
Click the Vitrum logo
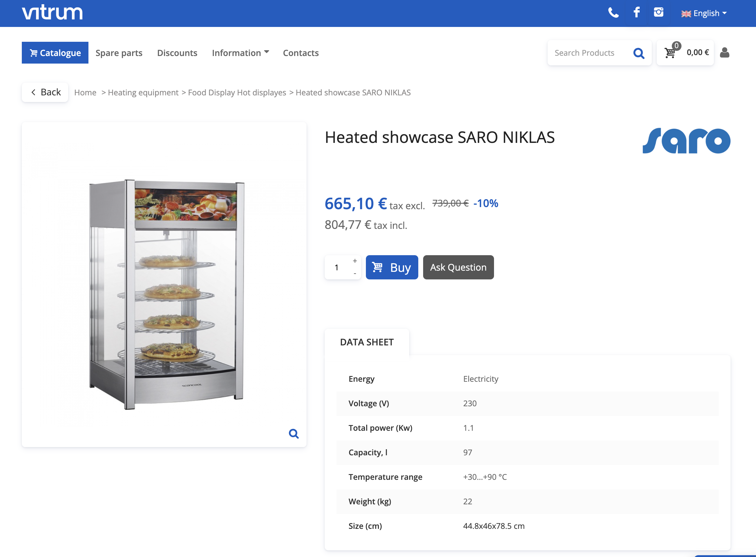tap(52, 12)
